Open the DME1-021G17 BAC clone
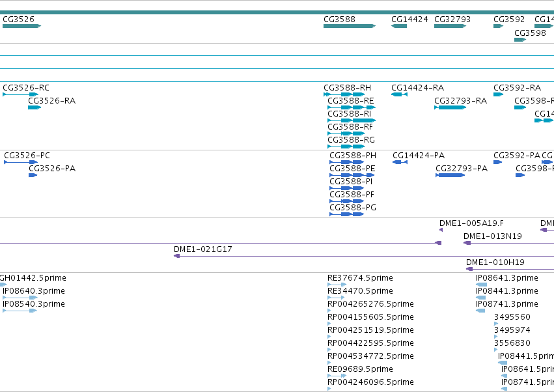554x392 pixels. coord(364,257)
